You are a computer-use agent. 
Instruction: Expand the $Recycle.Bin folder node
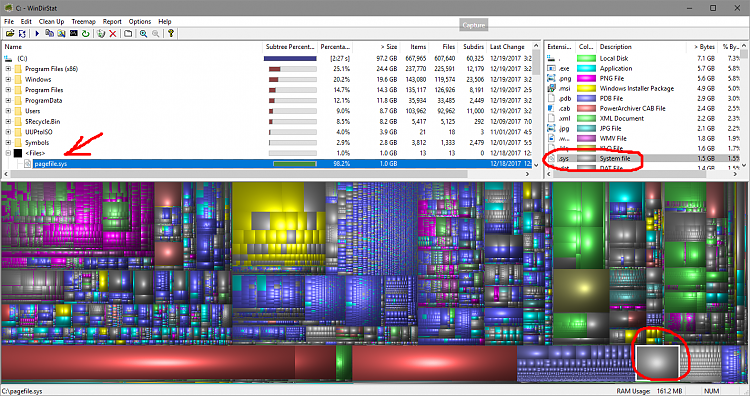tap(8, 121)
